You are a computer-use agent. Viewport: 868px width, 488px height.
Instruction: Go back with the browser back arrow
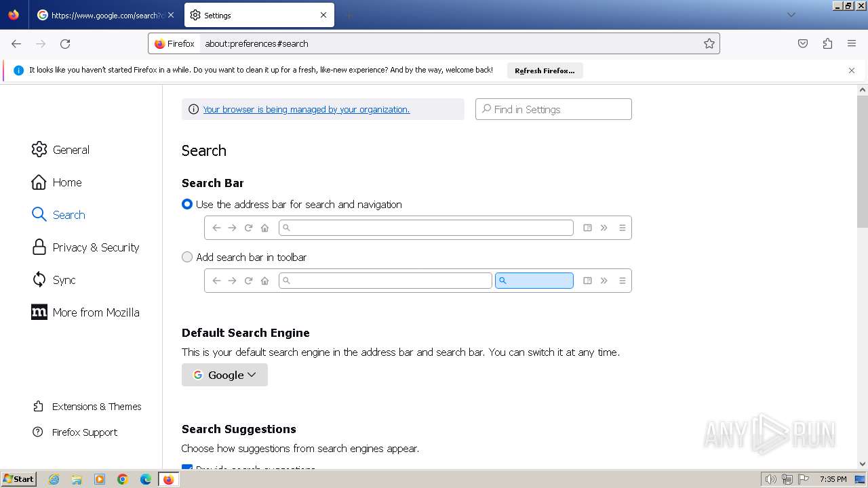[x=16, y=43]
